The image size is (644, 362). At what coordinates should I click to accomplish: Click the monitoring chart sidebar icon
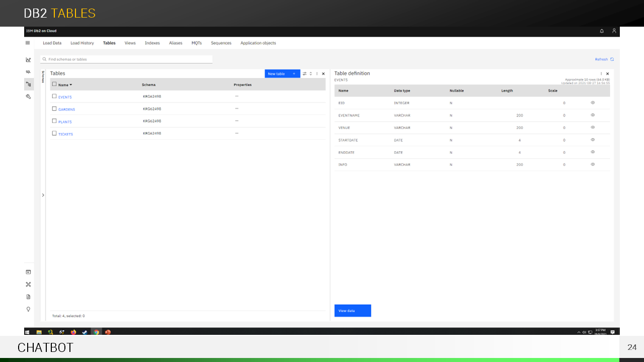28,60
